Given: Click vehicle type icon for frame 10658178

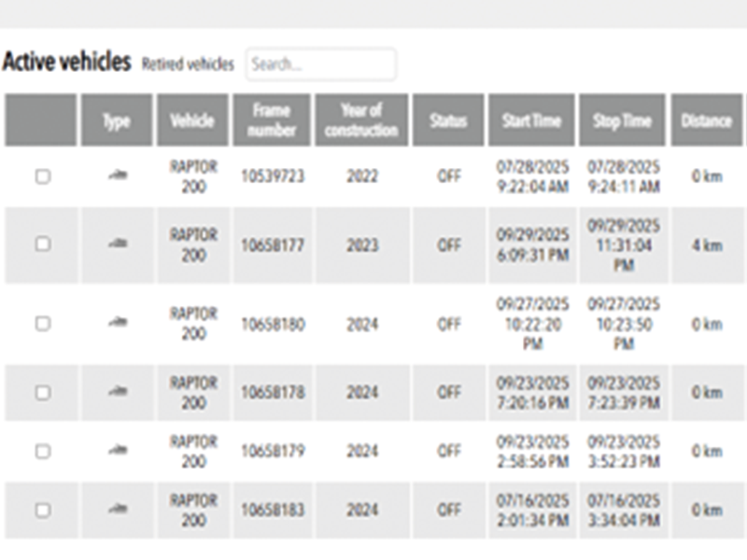Looking at the screenshot, I should [x=117, y=392].
